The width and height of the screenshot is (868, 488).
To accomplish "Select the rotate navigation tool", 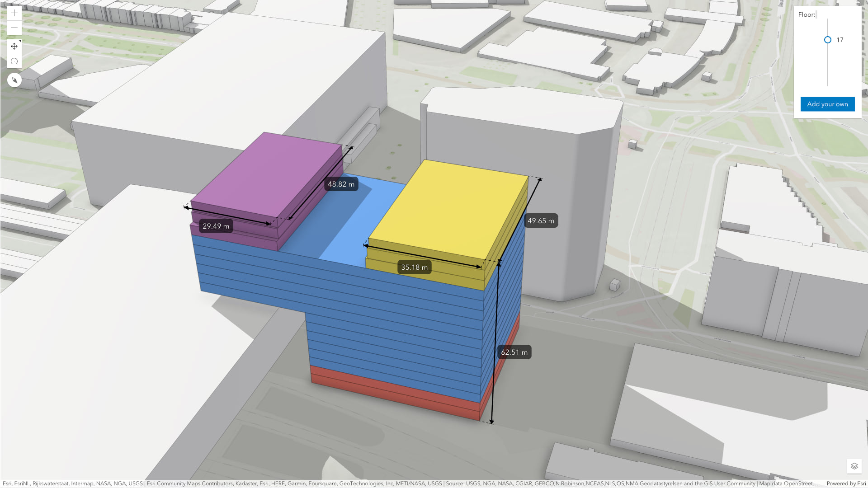I will coord(14,61).
